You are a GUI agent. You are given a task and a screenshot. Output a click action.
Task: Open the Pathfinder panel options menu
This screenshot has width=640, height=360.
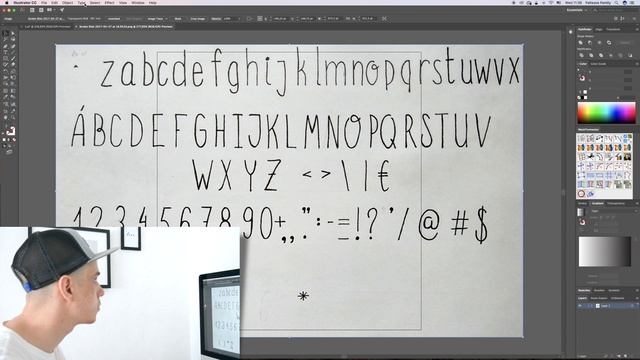click(x=636, y=29)
